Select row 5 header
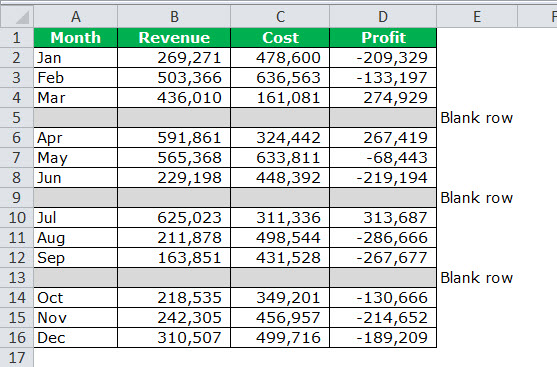The height and width of the screenshot is (367, 557). tap(17, 118)
